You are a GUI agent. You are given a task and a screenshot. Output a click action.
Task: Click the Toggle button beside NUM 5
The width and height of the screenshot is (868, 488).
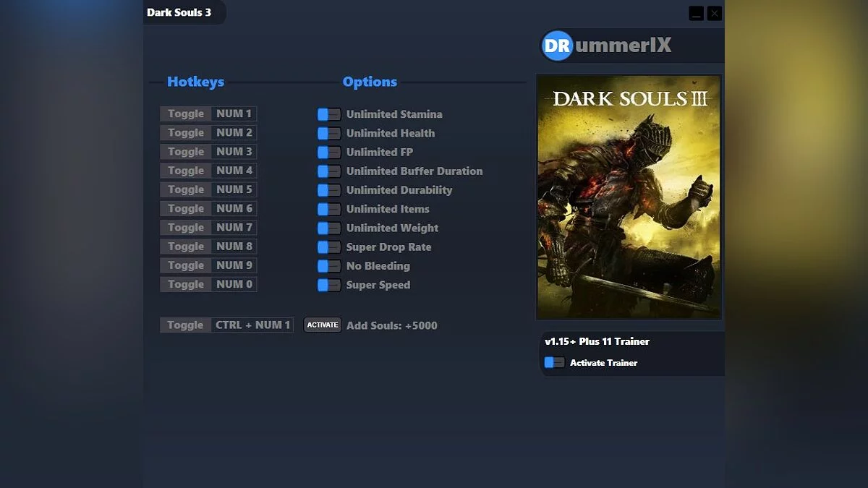[x=184, y=189]
